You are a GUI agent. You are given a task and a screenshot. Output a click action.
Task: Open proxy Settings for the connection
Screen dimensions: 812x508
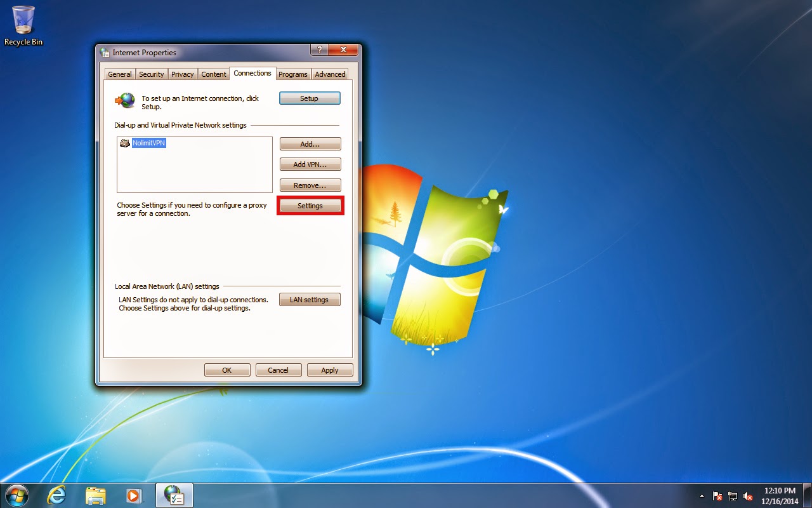[x=310, y=206]
